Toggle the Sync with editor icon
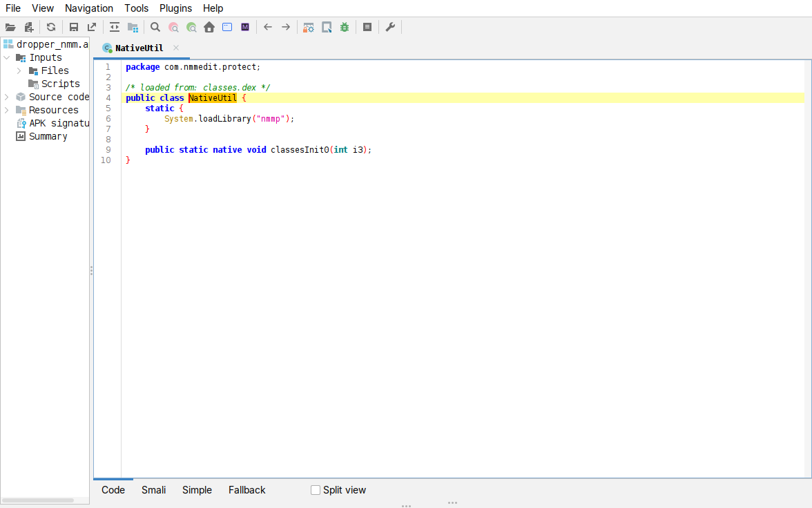This screenshot has width=812, height=508. tap(115, 28)
